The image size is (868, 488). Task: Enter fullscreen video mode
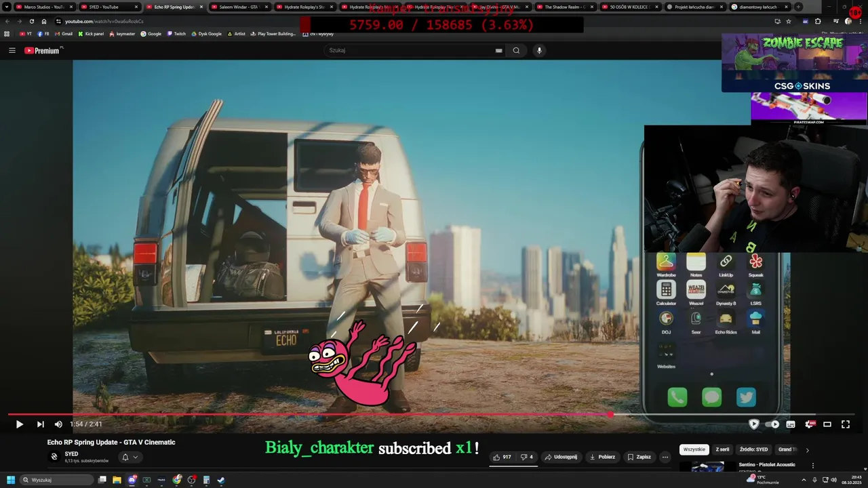click(846, 424)
